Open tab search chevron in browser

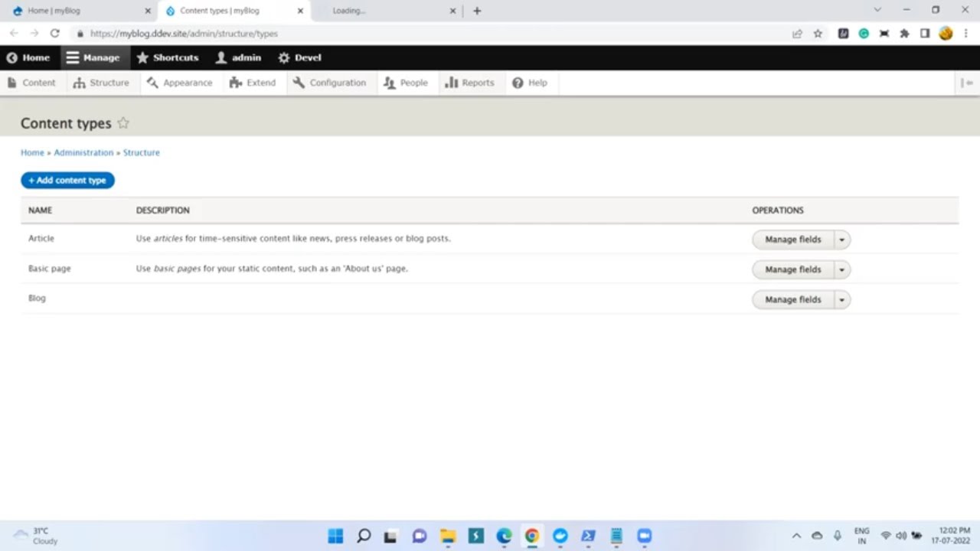[x=877, y=10]
